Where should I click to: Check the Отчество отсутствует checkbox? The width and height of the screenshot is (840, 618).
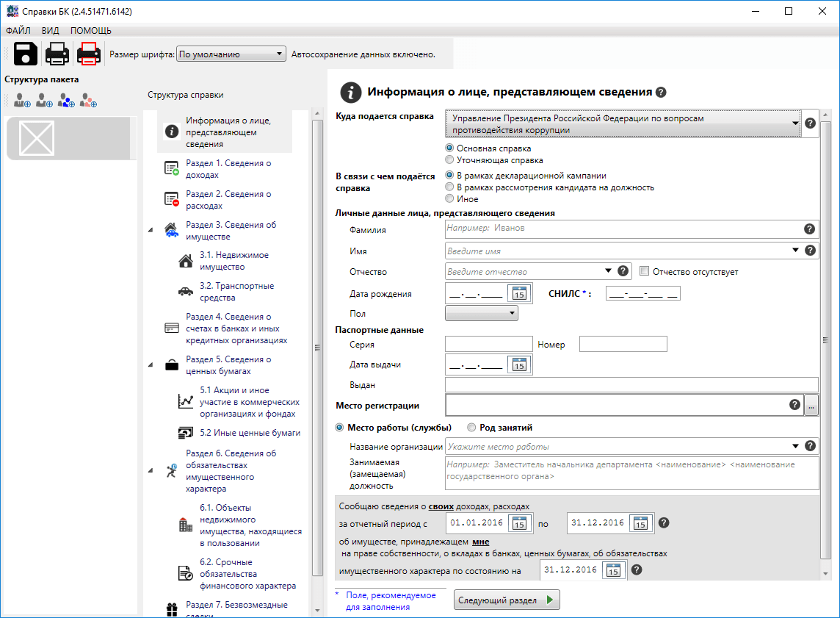(645, 271)
